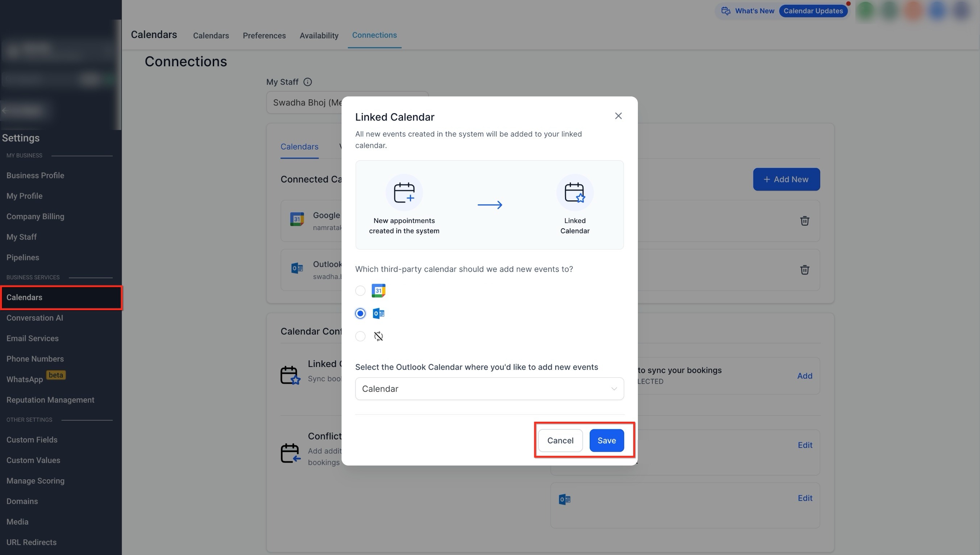Open the My Staff dropdown field

pos(305,103)
